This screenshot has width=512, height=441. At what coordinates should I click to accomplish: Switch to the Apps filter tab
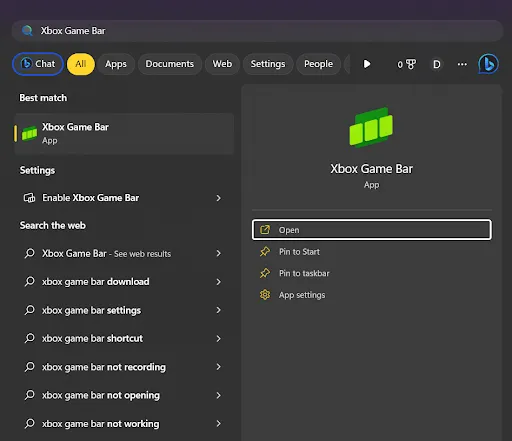pyautogui.click(x=116, y=64)
